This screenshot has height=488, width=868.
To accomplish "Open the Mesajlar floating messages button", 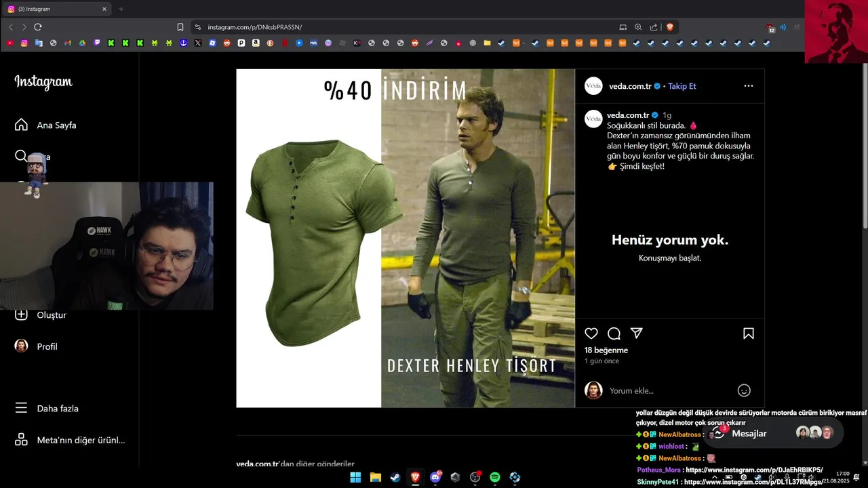I will coord(773,433).
